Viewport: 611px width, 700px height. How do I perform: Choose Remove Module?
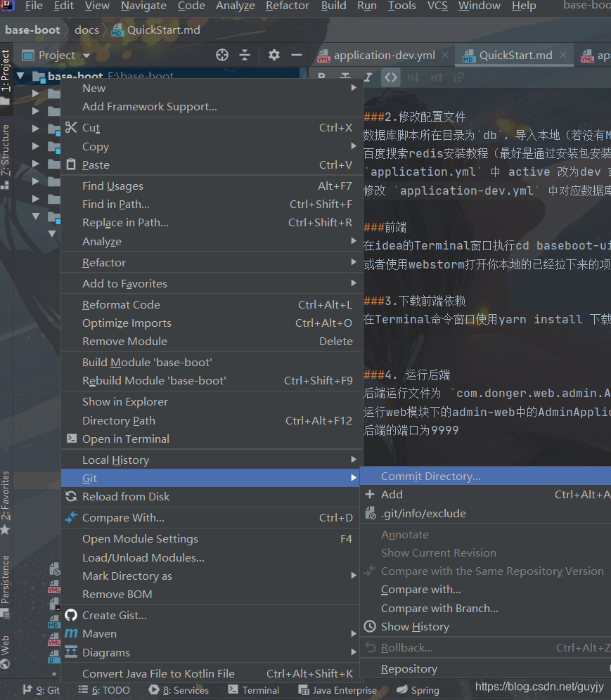pos(212,341)
